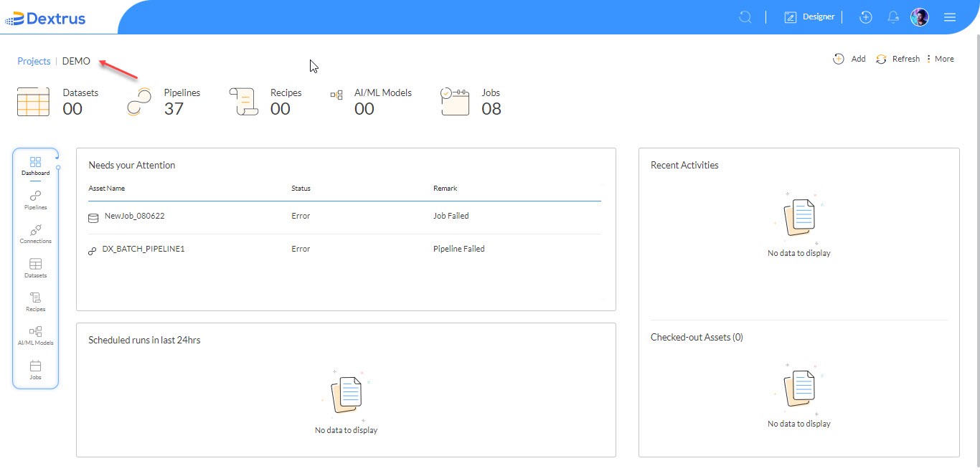This screenshot has width=980, height=471.
Task: Click the Asset Name column header
Action: [106, 189]
